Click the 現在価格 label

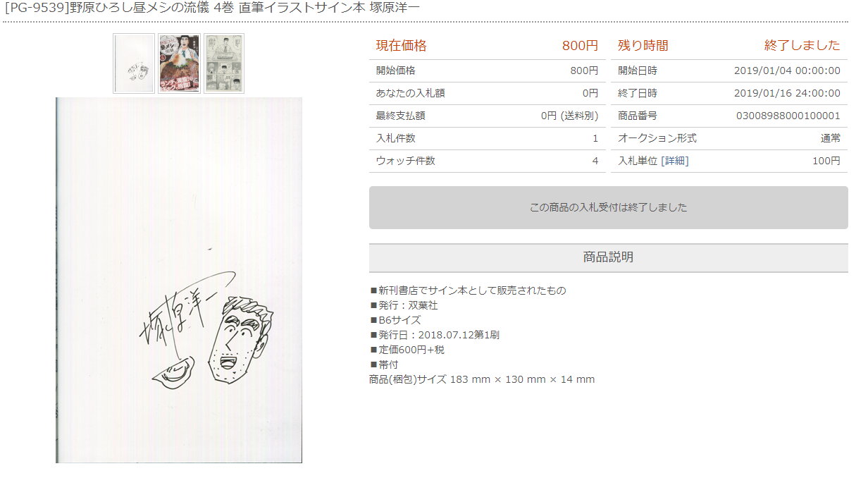402,46
